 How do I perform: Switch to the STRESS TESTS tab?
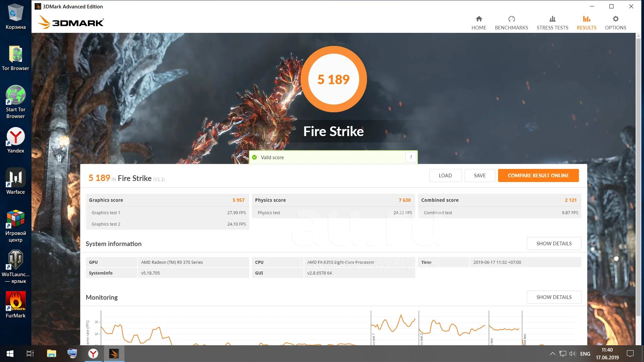(552, 23)
